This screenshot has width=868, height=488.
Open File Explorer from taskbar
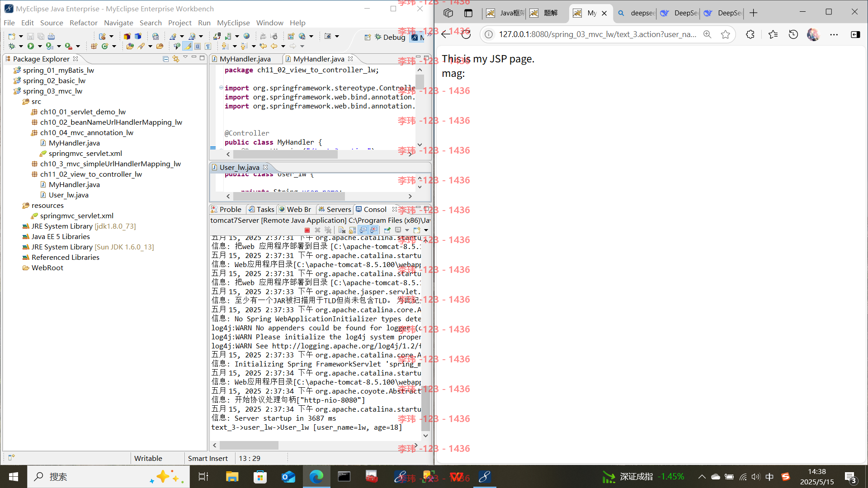[232, 477]
